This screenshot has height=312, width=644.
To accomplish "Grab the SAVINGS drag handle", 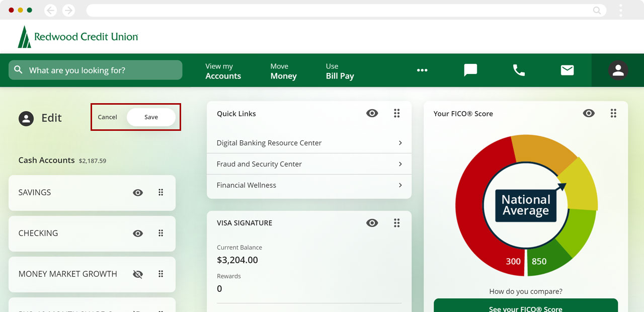I will (161, 192).
